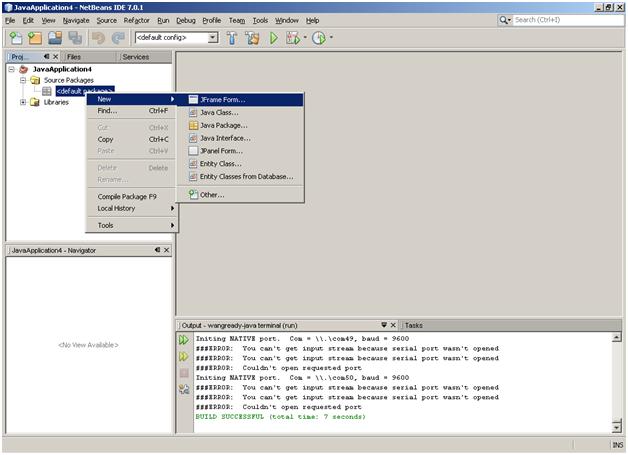
Task: Open the Profile icon dropdown arrow
Action: pyautogui.click(x=331, y=37)
